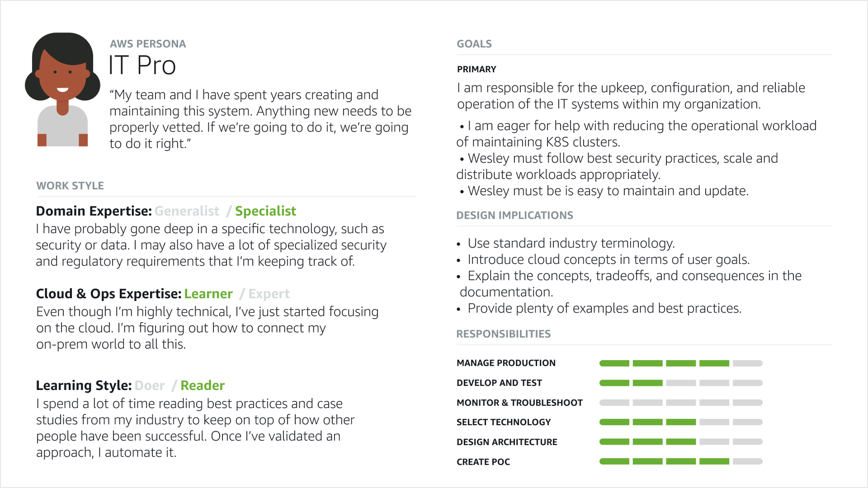Click the Design Architecture rating bar
Viewport: 868px width, 488px height.
tap(681, 442)
